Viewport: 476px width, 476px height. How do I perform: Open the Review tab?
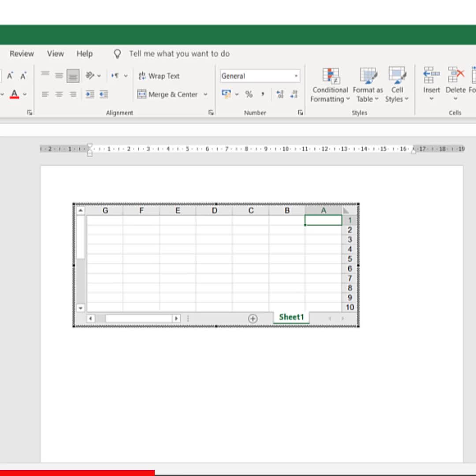pos(22,54)
